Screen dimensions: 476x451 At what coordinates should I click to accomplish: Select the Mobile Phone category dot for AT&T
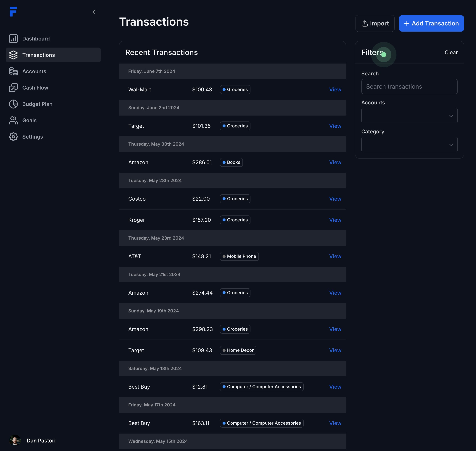(x=224, y=256)
